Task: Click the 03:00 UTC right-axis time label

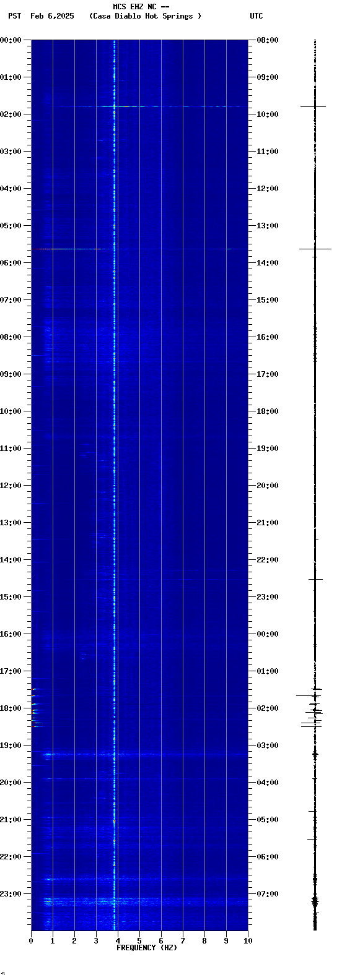Action: pos(268,746)
